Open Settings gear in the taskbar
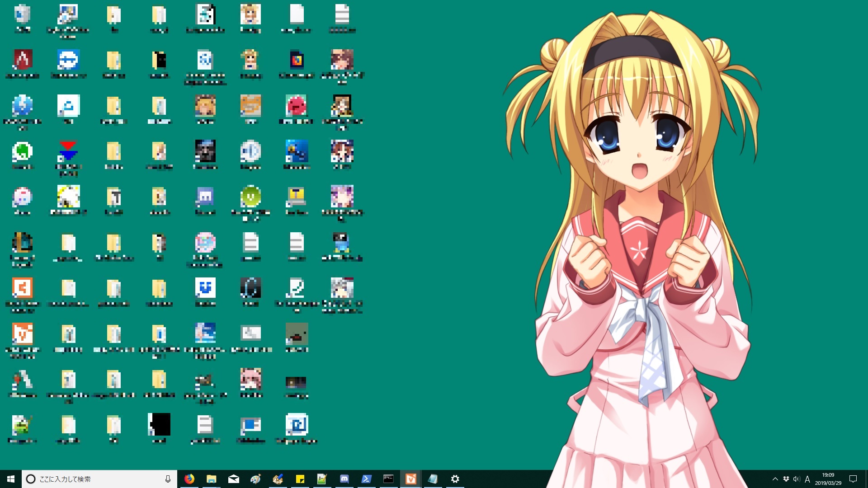The height and width of the screenshot is (488, 868). [455, 479]
